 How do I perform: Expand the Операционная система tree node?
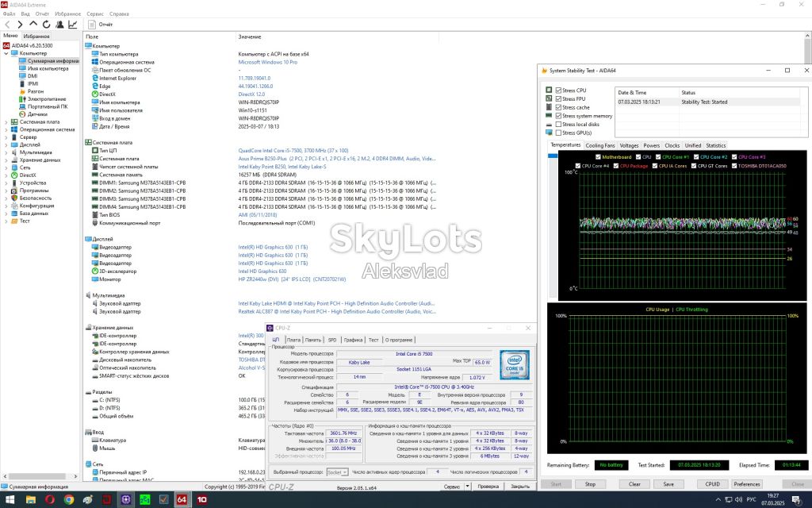(x=6, y=129)
